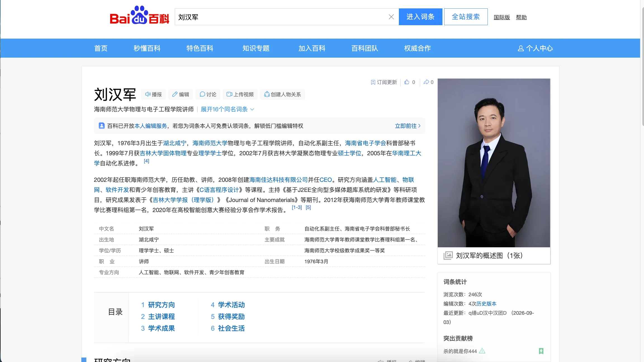
Task: Open the 特色百科 navigation tab
Action: pyautogui.click(x=200, y=48)
